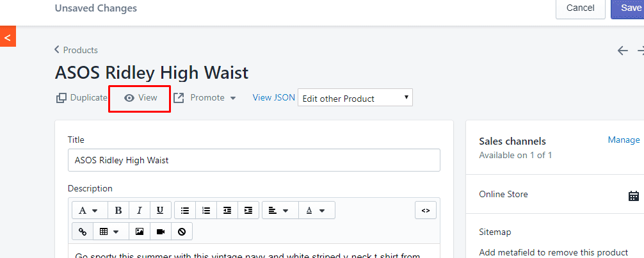
Task: Open the text color picker dropdown
Action: (317, 211)
